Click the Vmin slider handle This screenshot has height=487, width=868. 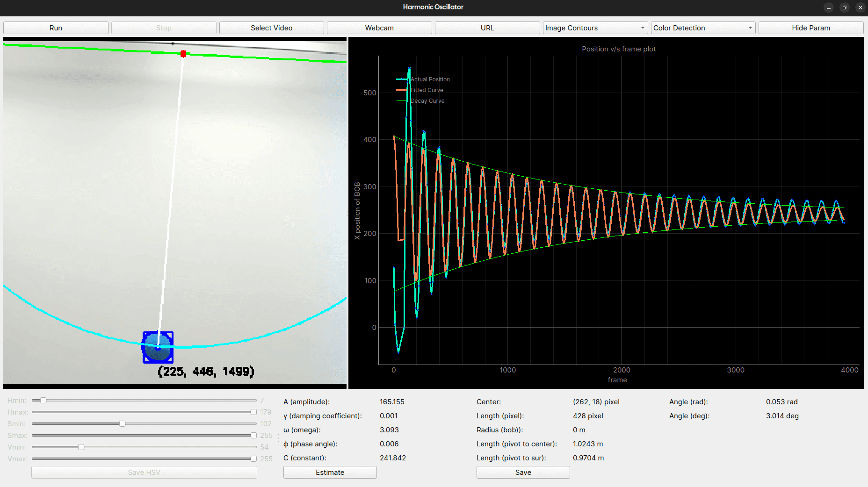tap(81, 447)
